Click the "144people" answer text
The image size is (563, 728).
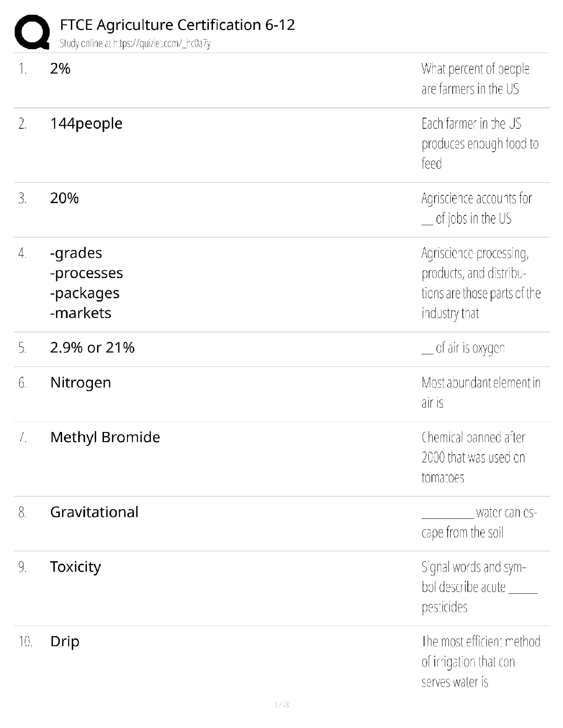coord(86,123)
